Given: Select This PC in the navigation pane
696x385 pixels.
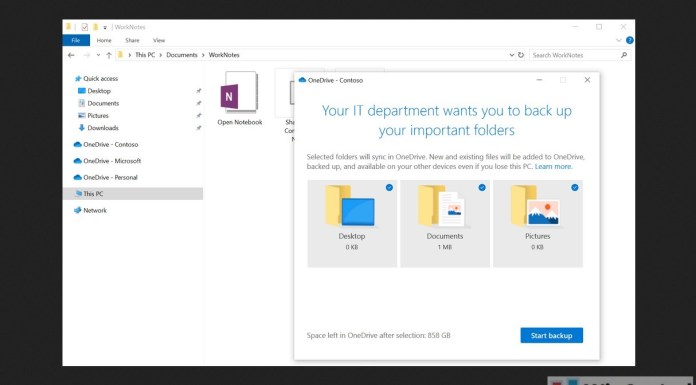Looking at the screenshot, I should (x=133, y=194).
